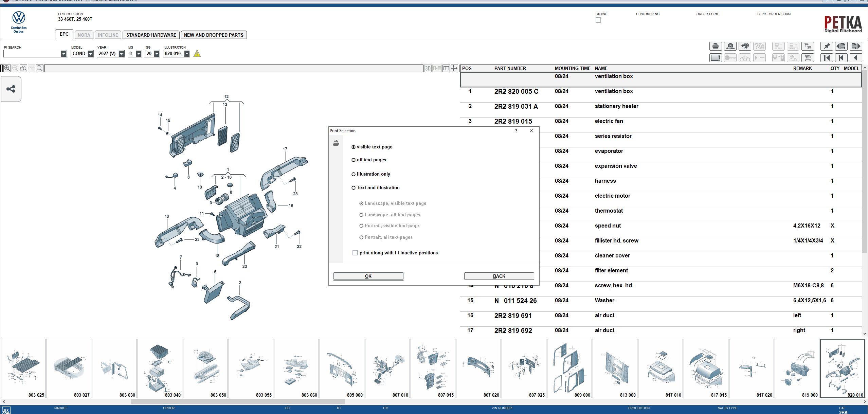This screenshot has width=868, height=414.
Task: Open the ILLUSTRATION dropdown arrow
Action: pos(187,54)
